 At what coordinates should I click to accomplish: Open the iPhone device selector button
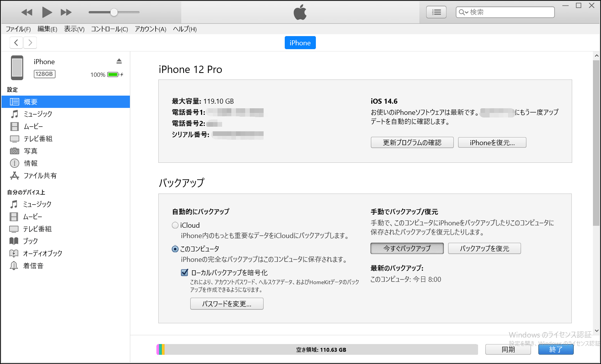point(300,43)
